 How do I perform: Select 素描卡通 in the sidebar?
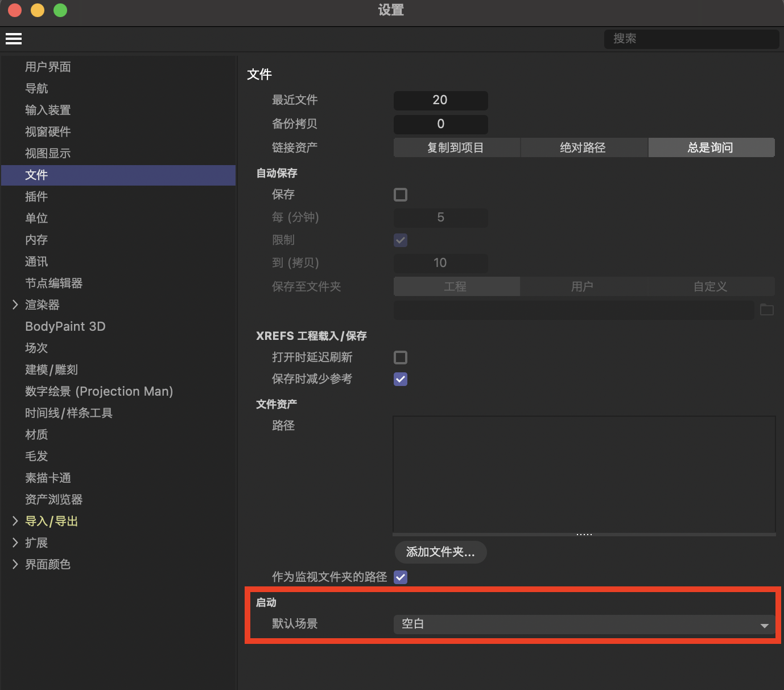(48, 478)
